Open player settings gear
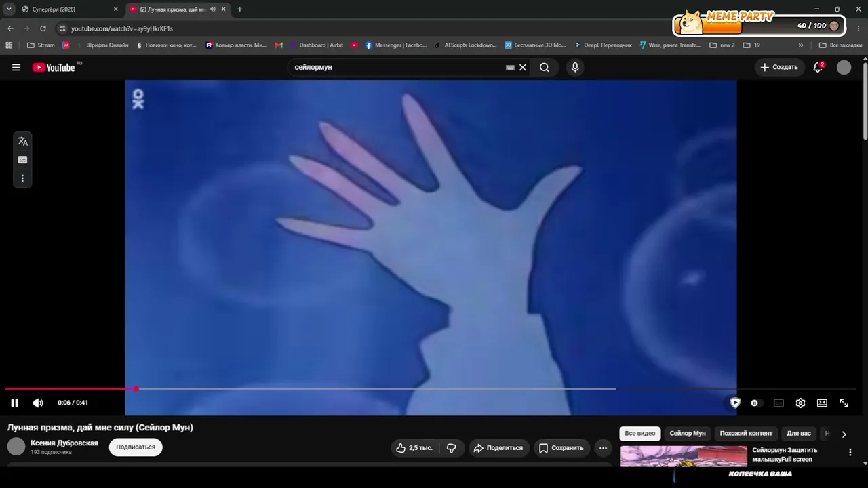The height and width of the screenshot is (488, 868). [x=800, y=403]
